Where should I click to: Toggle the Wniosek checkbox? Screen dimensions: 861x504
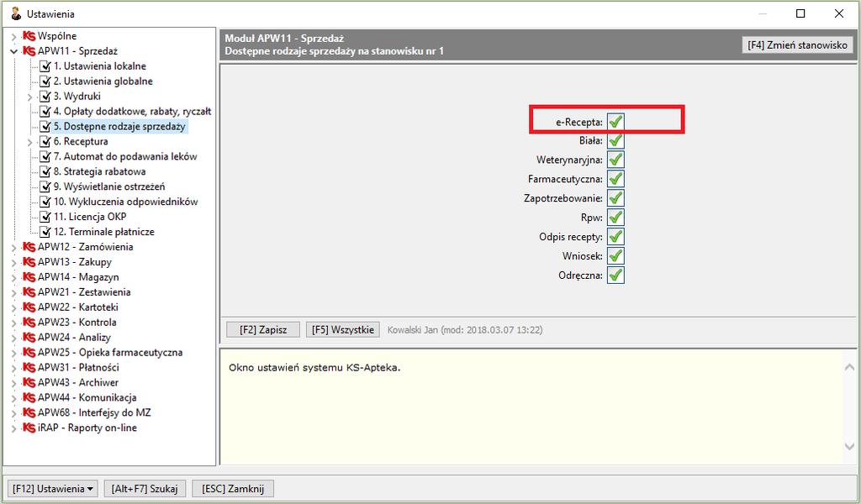[615, 255]
